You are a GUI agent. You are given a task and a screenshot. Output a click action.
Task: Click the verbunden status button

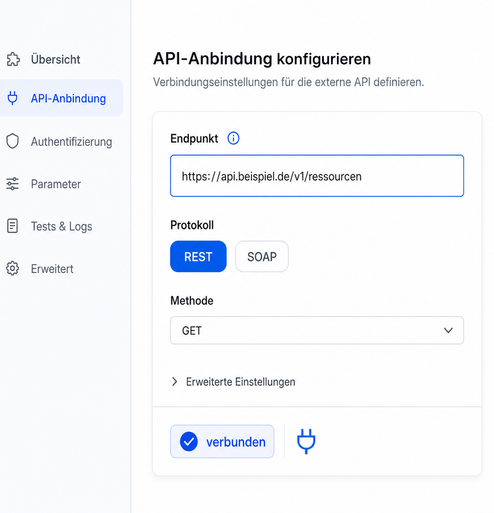(222, 441)
